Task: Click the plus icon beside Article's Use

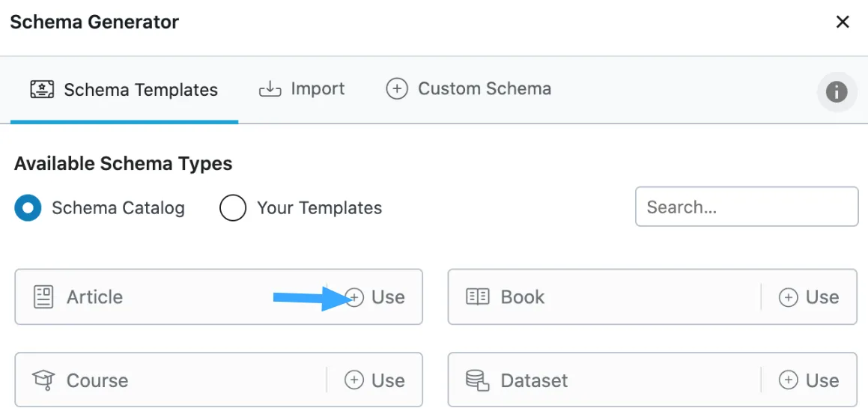Action: [x=355, y=297]
